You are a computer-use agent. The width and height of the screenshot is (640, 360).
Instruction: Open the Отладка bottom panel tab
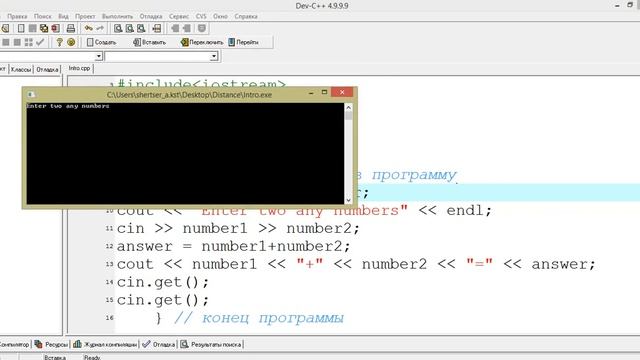coord(159,344)
